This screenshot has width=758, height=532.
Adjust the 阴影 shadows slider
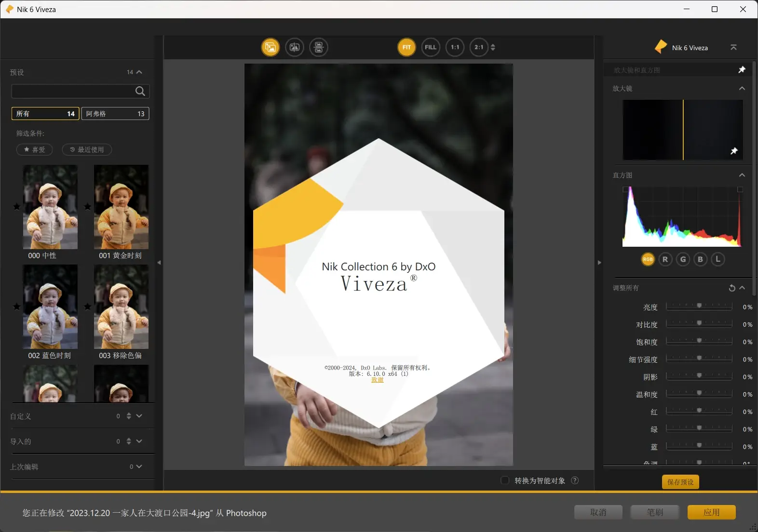[699, 376]
